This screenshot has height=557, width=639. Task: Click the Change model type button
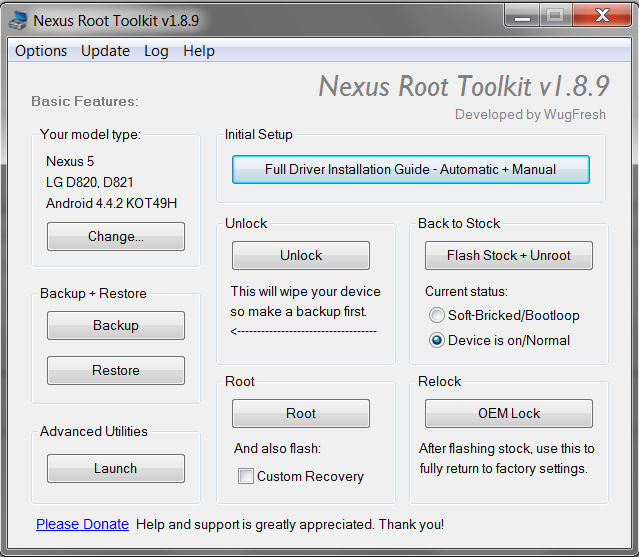(116, 237)
